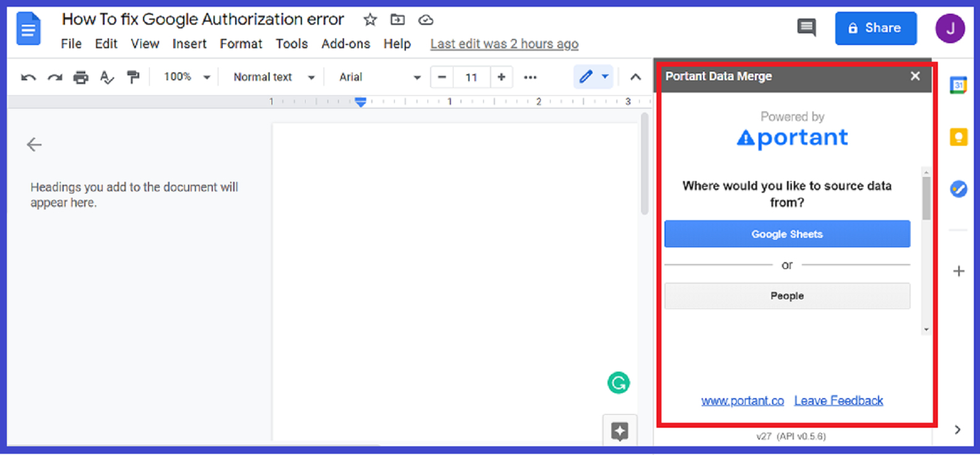Check the cloud save status icon
Image resolution: width=980 pixels, height=455 pixels.
coord(426,20)
